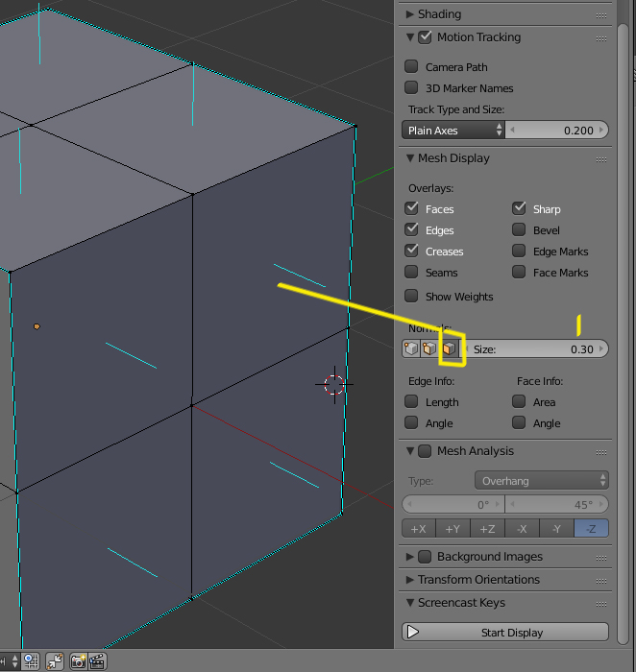Enable the Show Weights checkbox

[x=411, y=297]
